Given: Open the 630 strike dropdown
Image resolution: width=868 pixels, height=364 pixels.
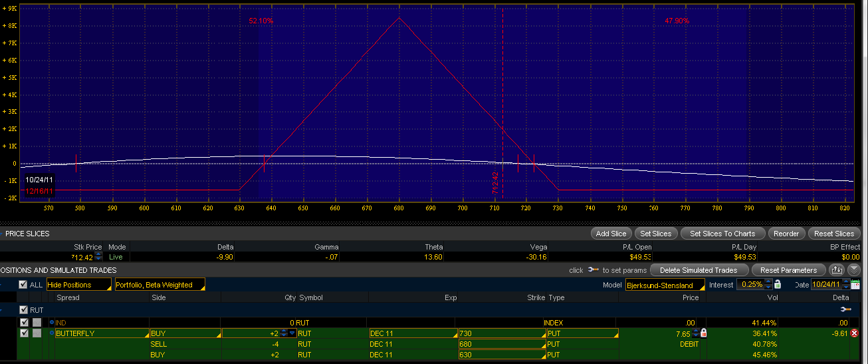Looking at the screenshot, I should click(501, 355).
